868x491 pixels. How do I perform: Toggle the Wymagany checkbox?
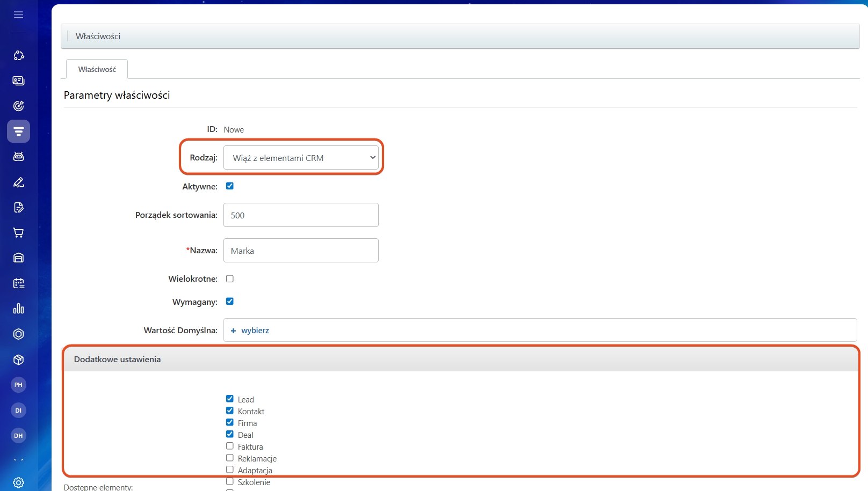(230, 302)
